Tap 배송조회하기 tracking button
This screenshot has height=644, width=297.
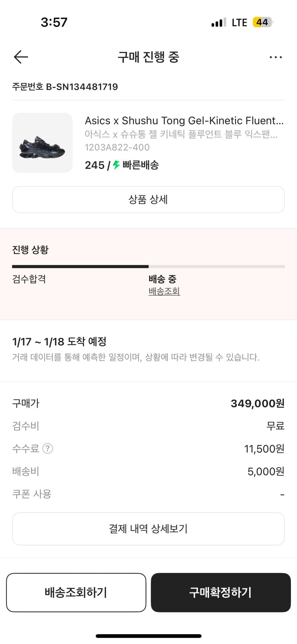click(x=76, y=592)
